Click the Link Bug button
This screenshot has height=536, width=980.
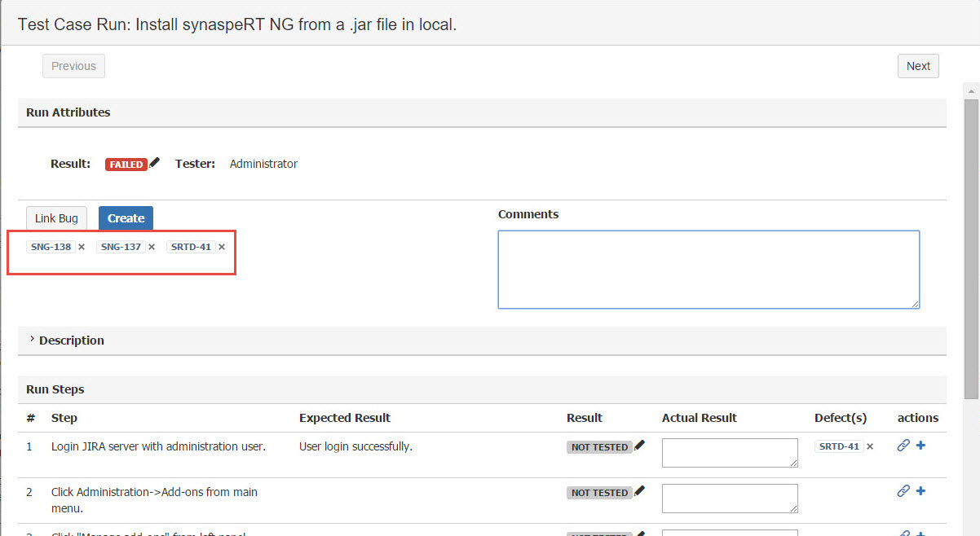[56, 218]
